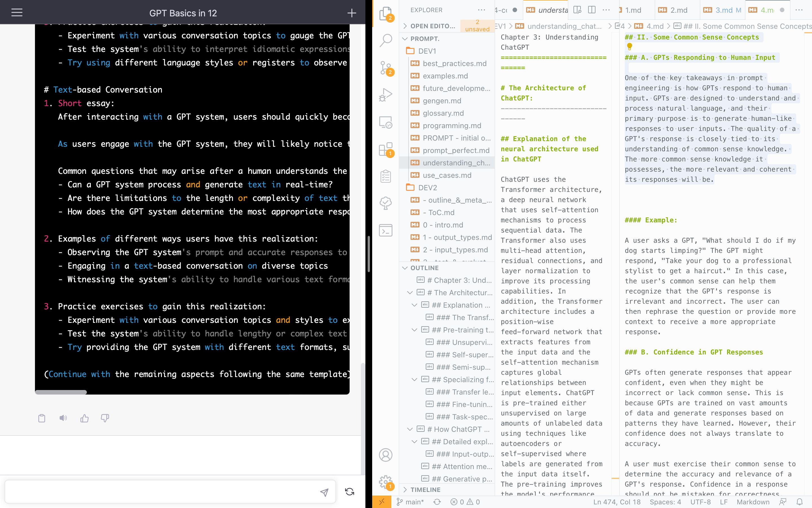
Task: Regenerate the response with refresh icon
Action: tap(350, 492)
